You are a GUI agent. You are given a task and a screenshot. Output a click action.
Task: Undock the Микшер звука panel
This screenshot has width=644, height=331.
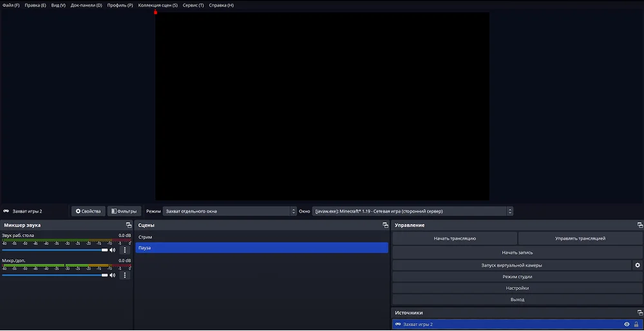click(129, 225)
